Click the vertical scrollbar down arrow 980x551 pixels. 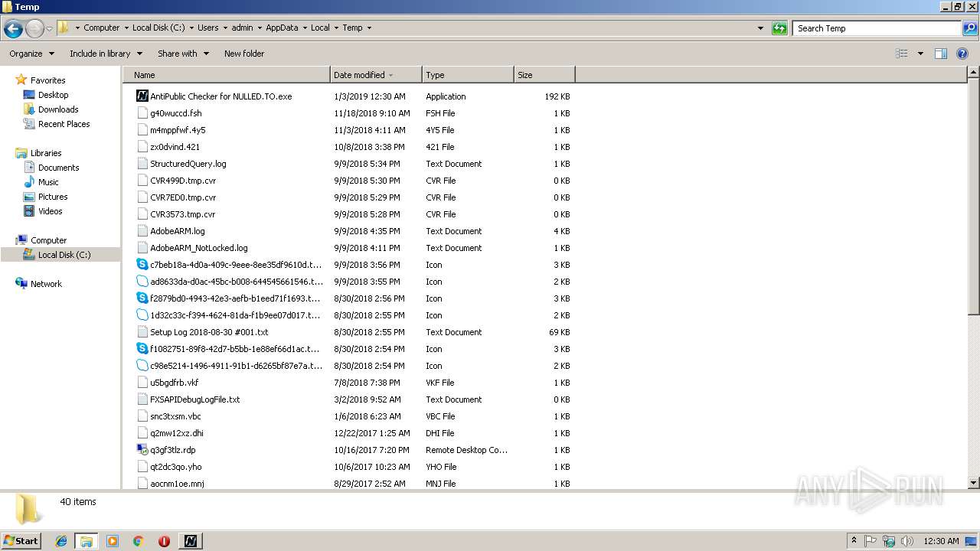[x=974, y=483]
